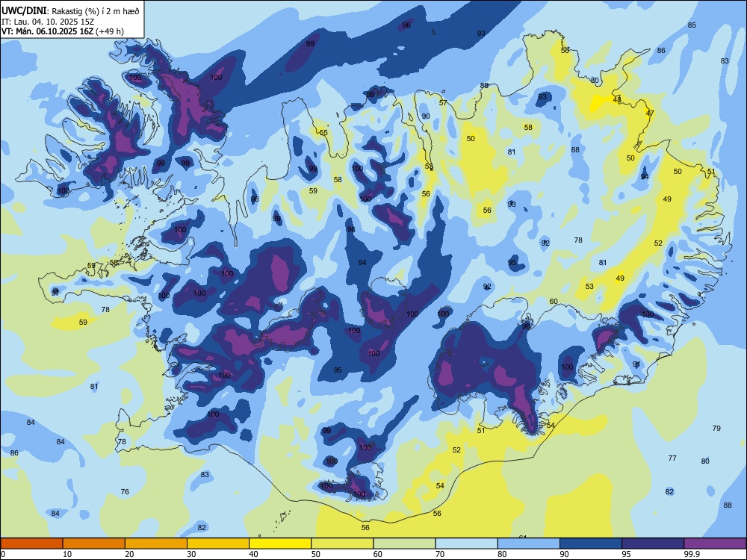Viewport: 747px width, 560px height.
Task: Select the bright yellow 40–50 legend swatch
Action: click(x=280, y=544)
